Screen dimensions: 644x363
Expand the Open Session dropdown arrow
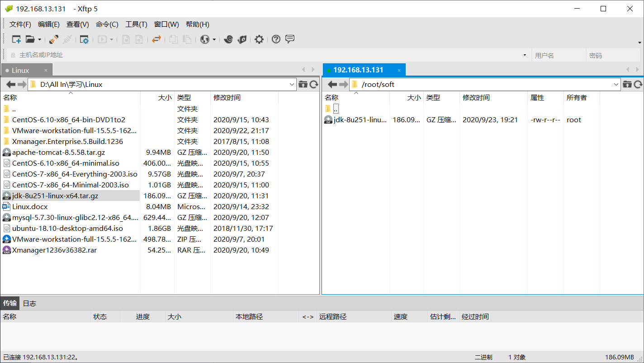pyautogui.click(x=39, y=39)
